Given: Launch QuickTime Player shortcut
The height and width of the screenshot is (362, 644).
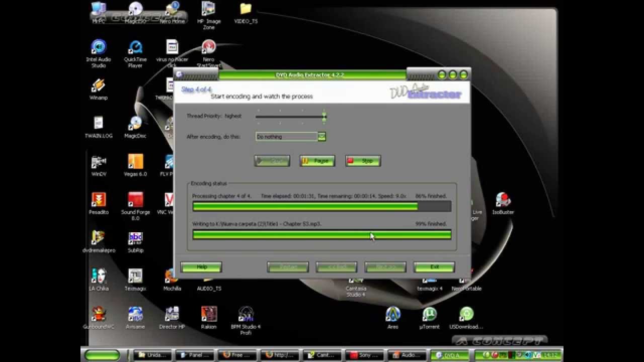Looking at the screenshot, I should [x=135, y=54].
